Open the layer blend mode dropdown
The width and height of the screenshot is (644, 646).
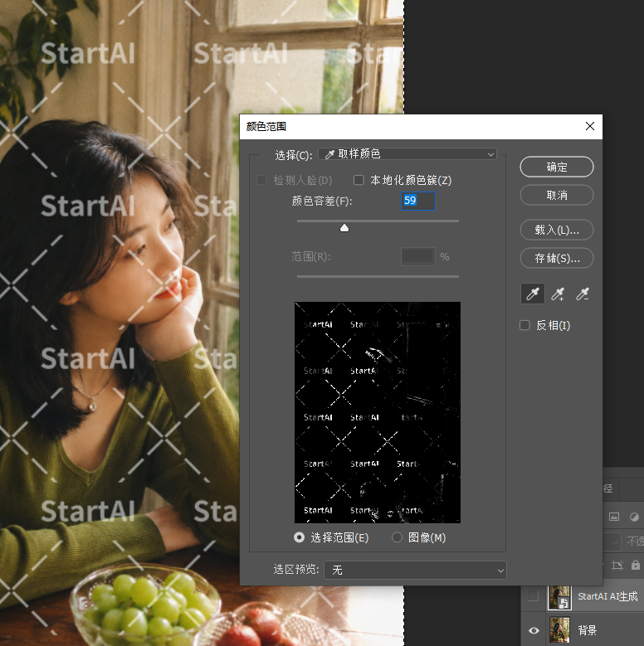click(x=612, y=541)
